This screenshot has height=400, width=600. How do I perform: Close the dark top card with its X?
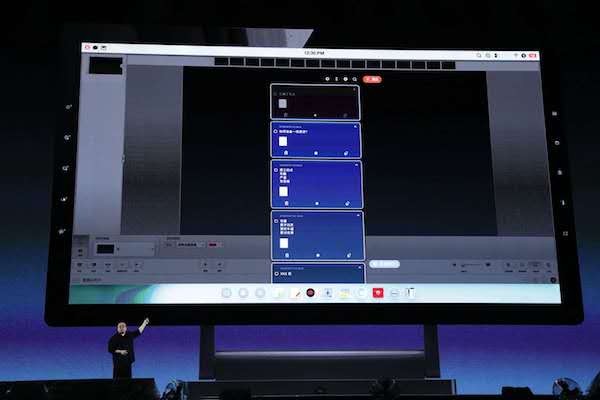[x=354, y=89]
